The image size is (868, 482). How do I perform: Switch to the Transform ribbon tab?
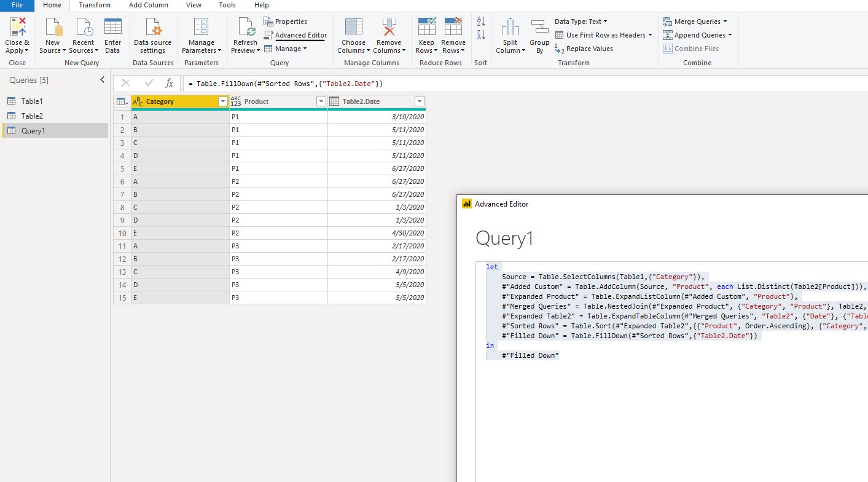click(95, 5)
